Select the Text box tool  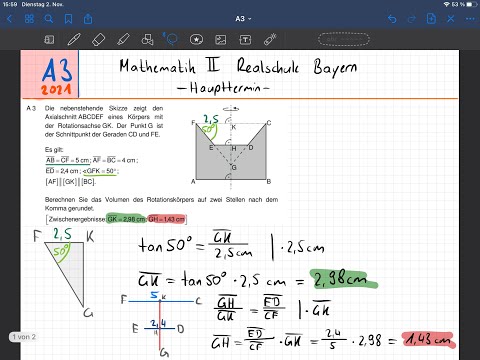coord(245,40)
